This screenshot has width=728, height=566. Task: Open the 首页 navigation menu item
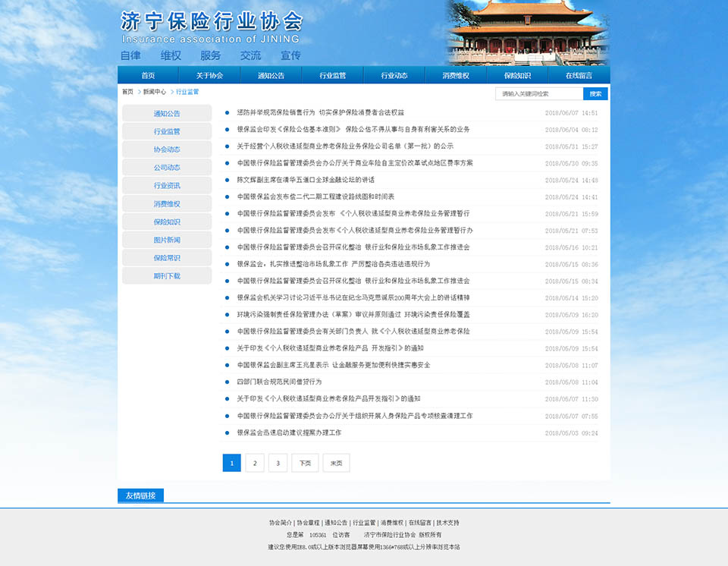tap(148, 75)
